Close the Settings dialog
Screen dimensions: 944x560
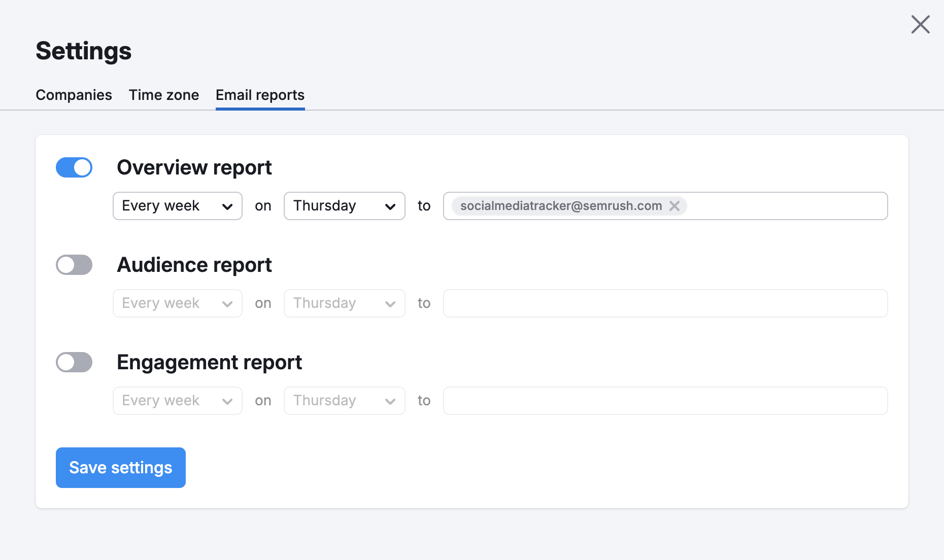click(920, 24)
